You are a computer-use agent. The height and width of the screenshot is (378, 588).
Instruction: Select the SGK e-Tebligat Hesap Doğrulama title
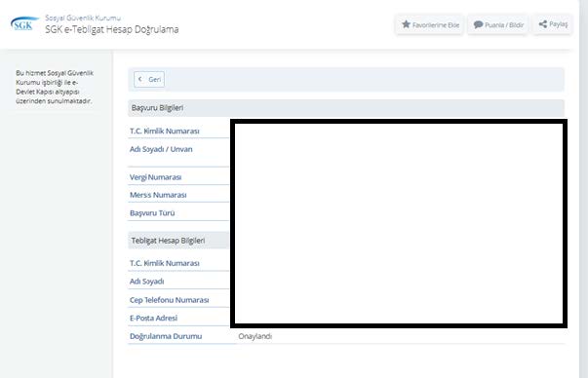112,29
